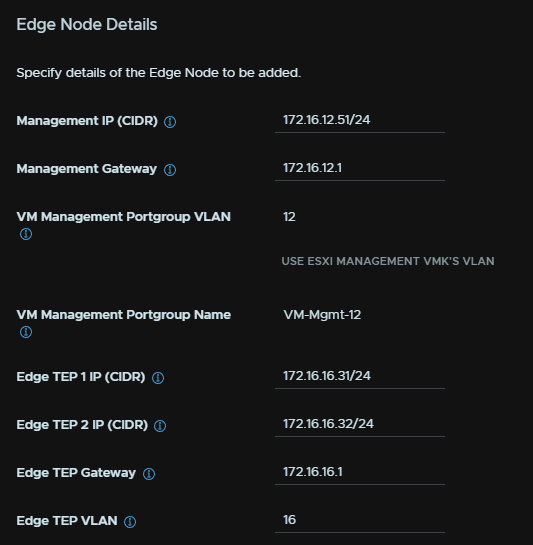Show info for VM Management Portgroup Name
This screenshot has width=533, height=545.
coord(26,332)
